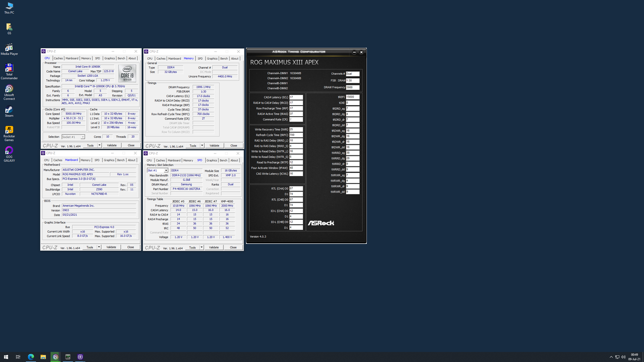
Task: Show hidden system tray icons
Action: [x=611, y=357]
